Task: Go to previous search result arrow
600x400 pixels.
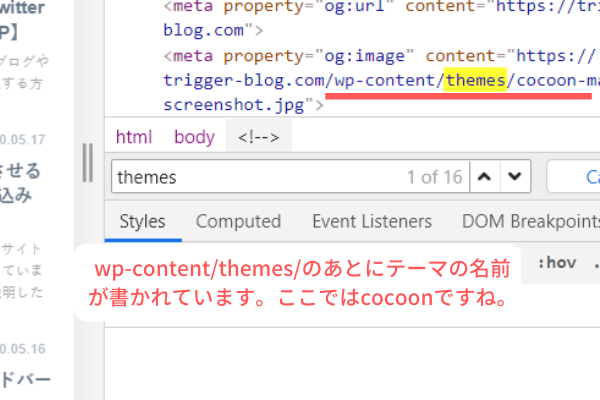Action: pyautogui.click(x=484, y=177)
